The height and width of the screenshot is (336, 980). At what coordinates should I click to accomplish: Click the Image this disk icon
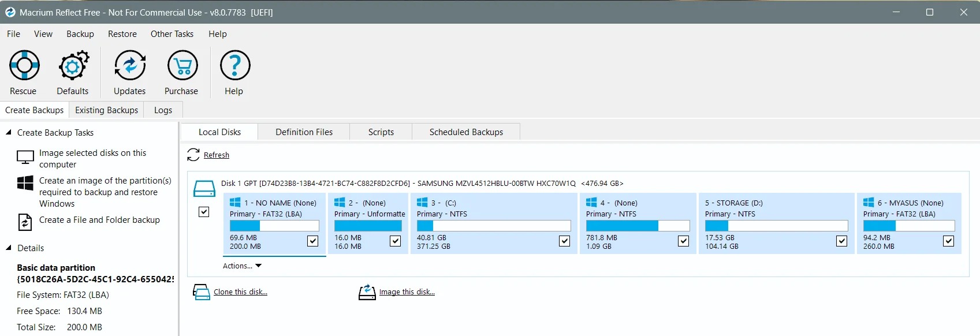click(367, 292)
